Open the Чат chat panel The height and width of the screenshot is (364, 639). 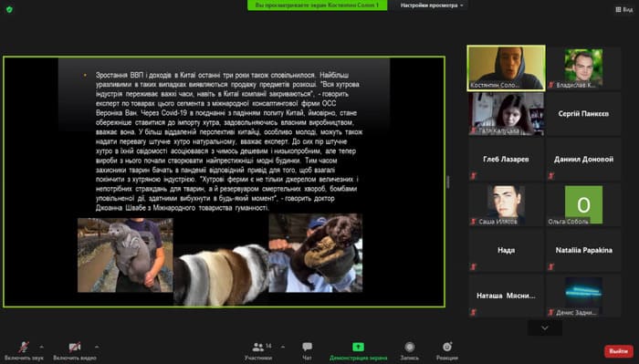click(307, 351)
